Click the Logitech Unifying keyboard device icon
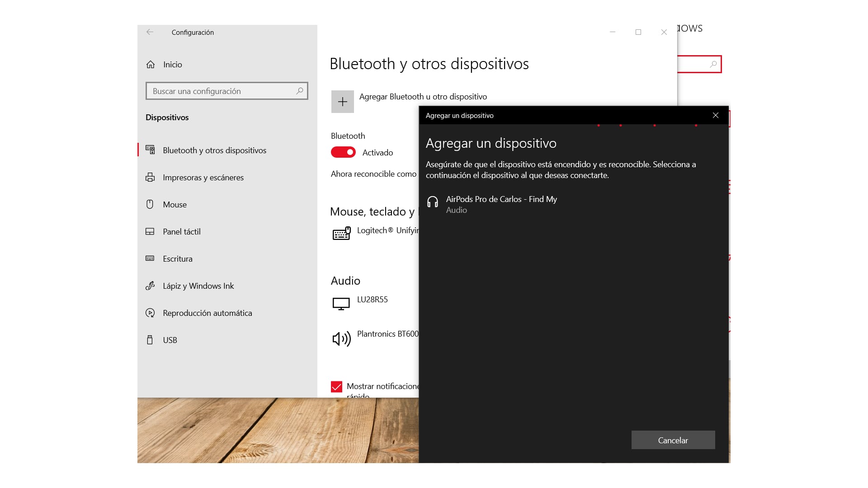Viewport: 868px width, 488px height. 341,233
